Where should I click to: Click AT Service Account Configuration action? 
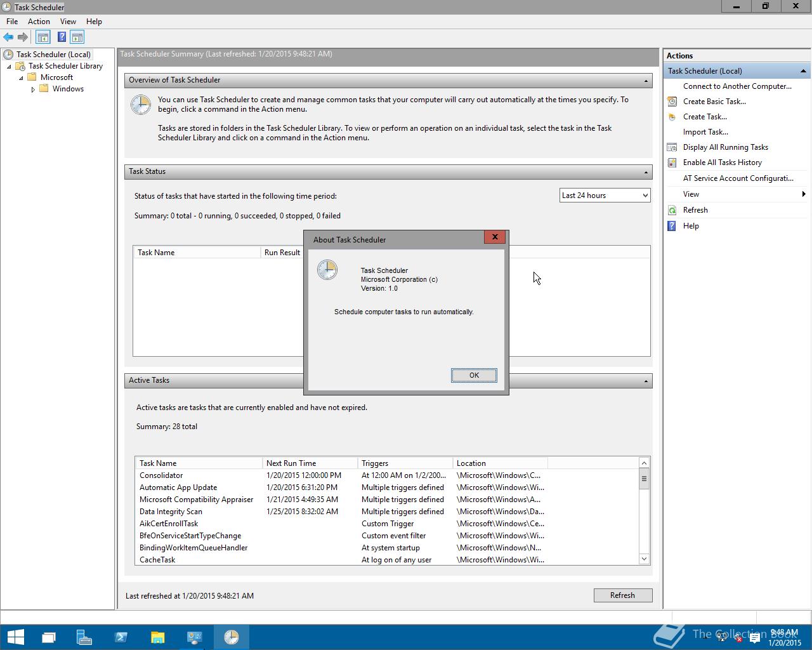coord(738,178)
